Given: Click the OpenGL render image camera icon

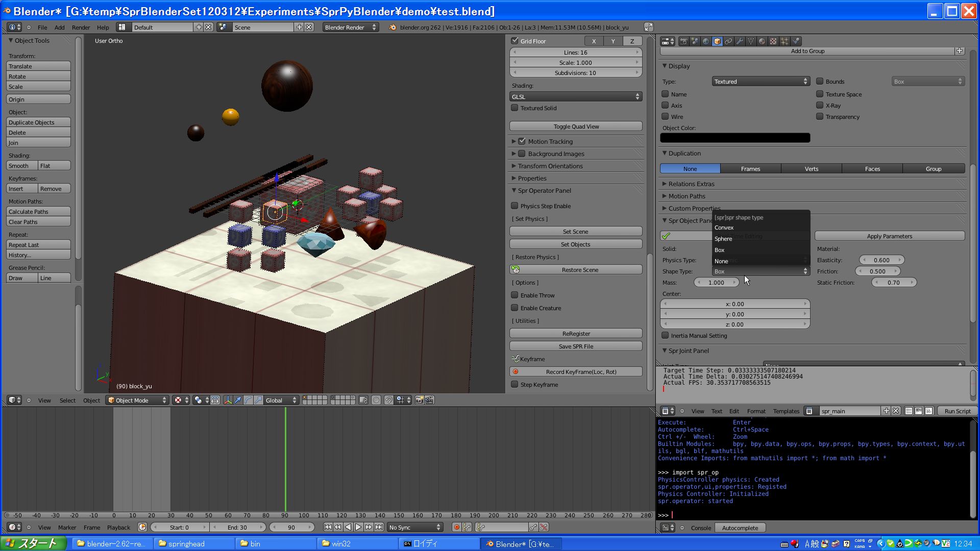Looking at the screenshot, I should tap(419, 400).
